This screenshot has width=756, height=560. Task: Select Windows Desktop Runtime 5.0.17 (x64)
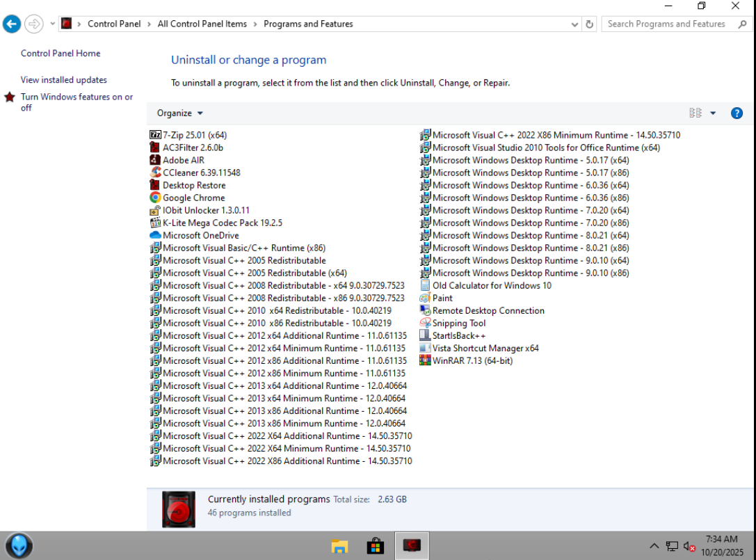pyautogui.click(x=525, y=160)
